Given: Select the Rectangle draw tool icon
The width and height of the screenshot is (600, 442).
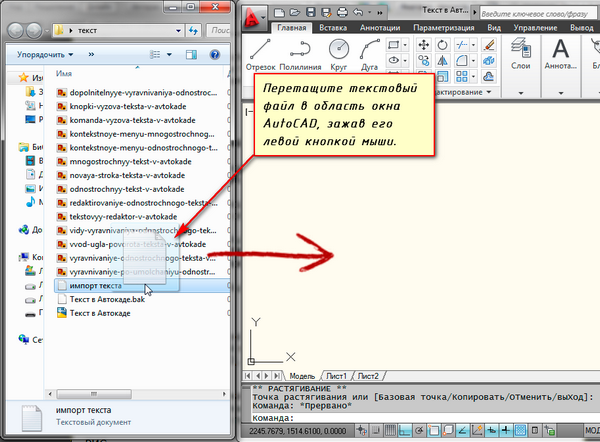Looking at the screenshot, I should (x=393, y=45).
